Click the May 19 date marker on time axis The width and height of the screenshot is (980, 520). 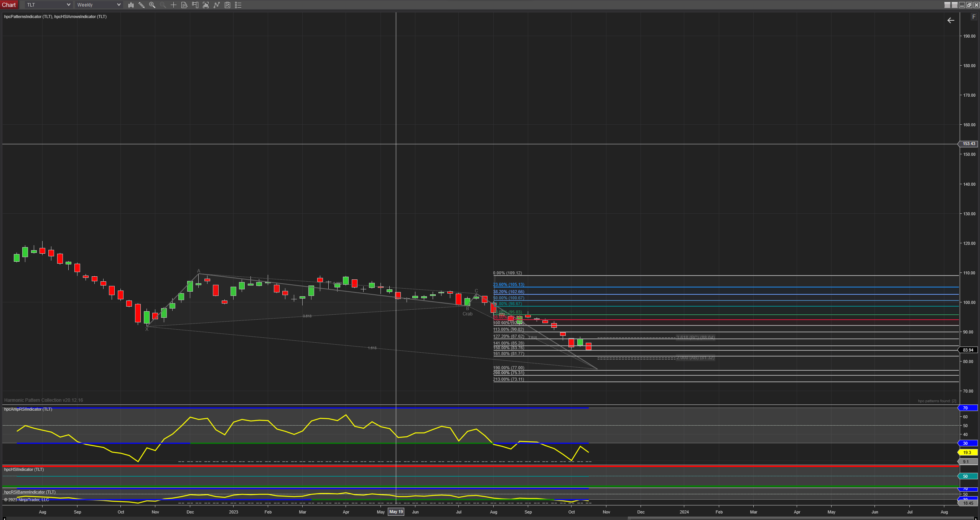(396, 512)
